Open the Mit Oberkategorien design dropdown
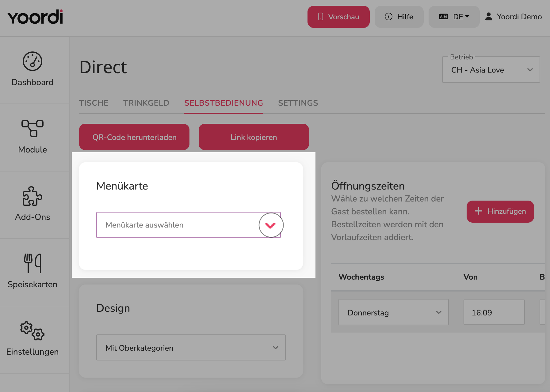 tap(191, 348)
